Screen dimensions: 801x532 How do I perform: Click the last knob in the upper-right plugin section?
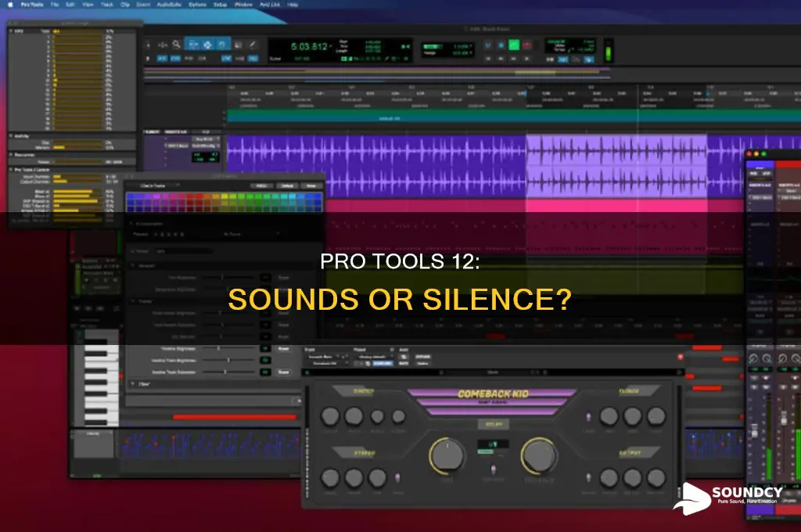point(656,416)
